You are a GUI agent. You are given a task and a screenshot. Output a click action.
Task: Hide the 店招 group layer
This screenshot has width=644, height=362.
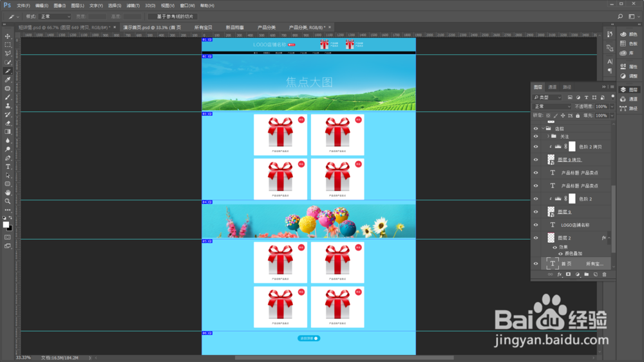[536, 129]
